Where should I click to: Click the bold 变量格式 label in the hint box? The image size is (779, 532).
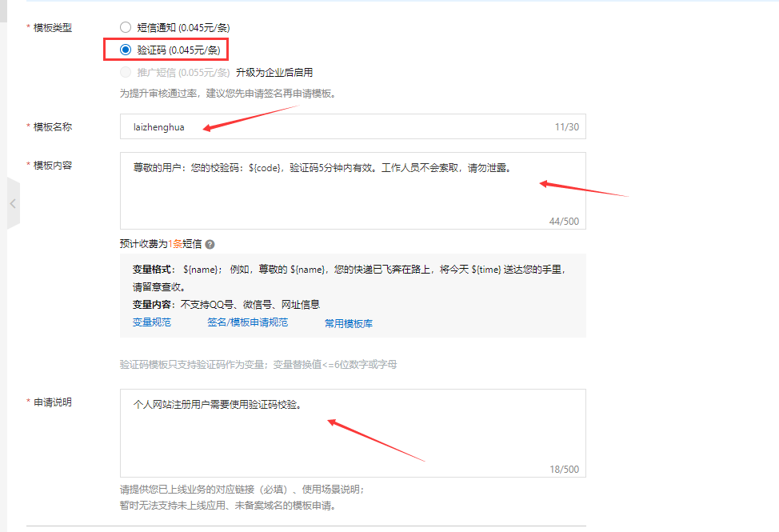[x=152, y=267]
